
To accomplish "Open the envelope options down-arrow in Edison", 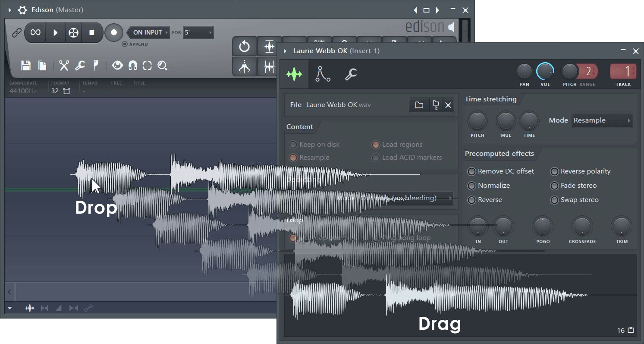I will tap(9, 308).
